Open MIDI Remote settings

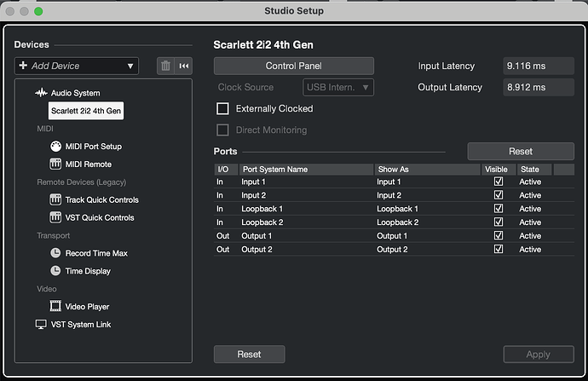coord(89,165)
